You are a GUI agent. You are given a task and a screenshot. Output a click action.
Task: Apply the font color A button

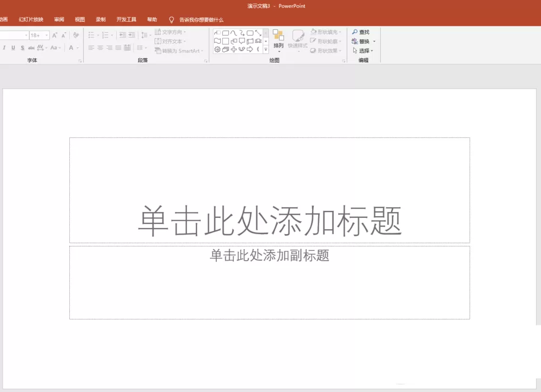(x=71, y=48)
